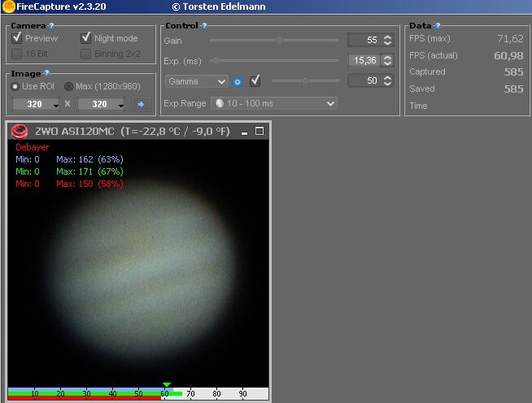Select the Max (1280x960) radio button
Viewport: 532px width, 403px height.
click(68, 86)
